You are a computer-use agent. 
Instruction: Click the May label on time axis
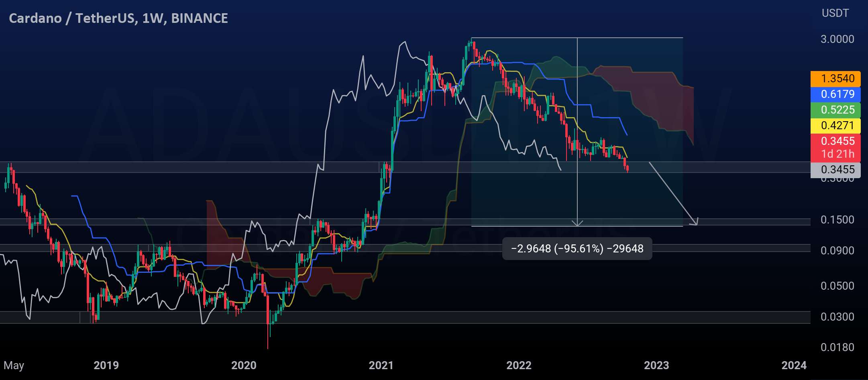point(14,366)
